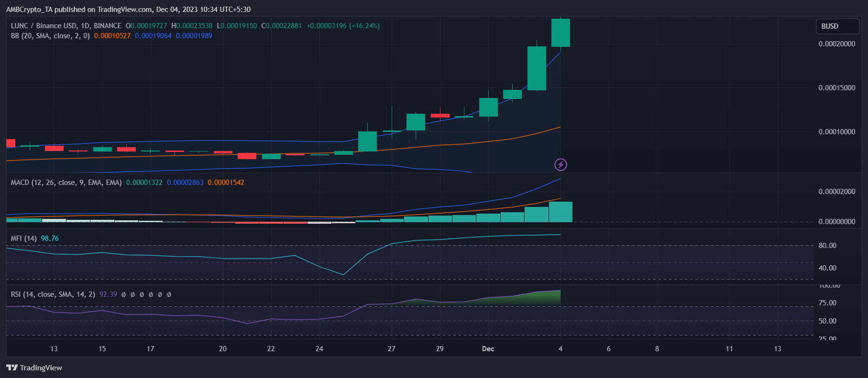Click the 20 date label on time axis
The image size is (868, 378).
(x=223, y=349)
